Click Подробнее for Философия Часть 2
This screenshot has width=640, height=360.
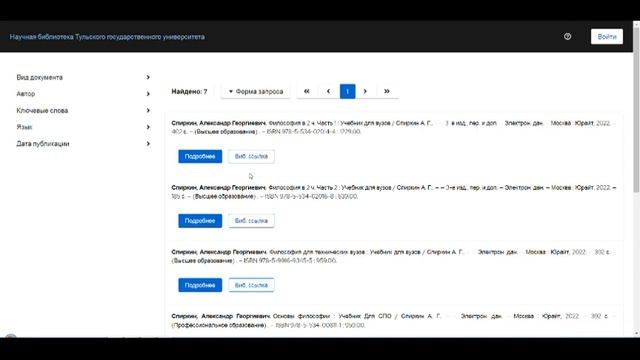click(200, 221)
